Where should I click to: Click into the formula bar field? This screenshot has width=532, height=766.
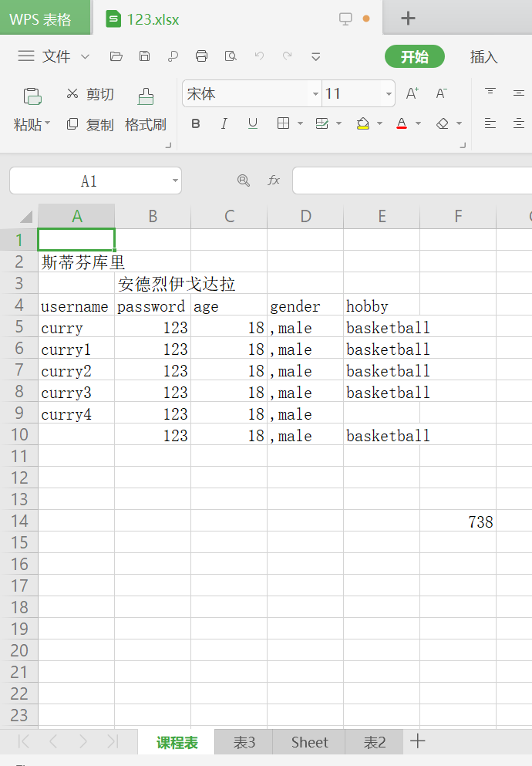click(412, 181)
